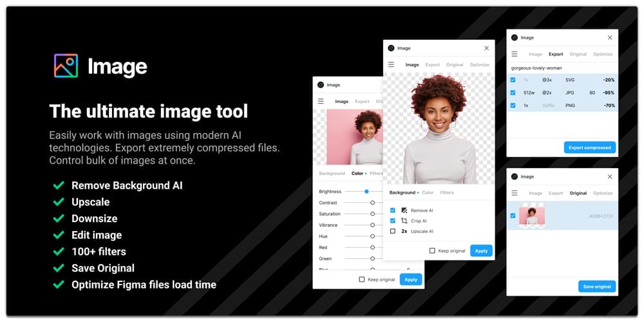Click the Save original button

tap(597, 287)
